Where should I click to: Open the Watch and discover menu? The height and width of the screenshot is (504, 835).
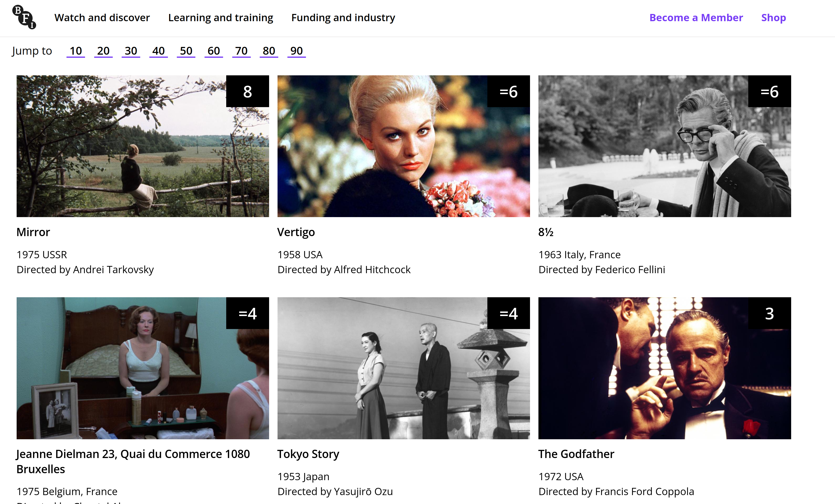click(102, 18)
